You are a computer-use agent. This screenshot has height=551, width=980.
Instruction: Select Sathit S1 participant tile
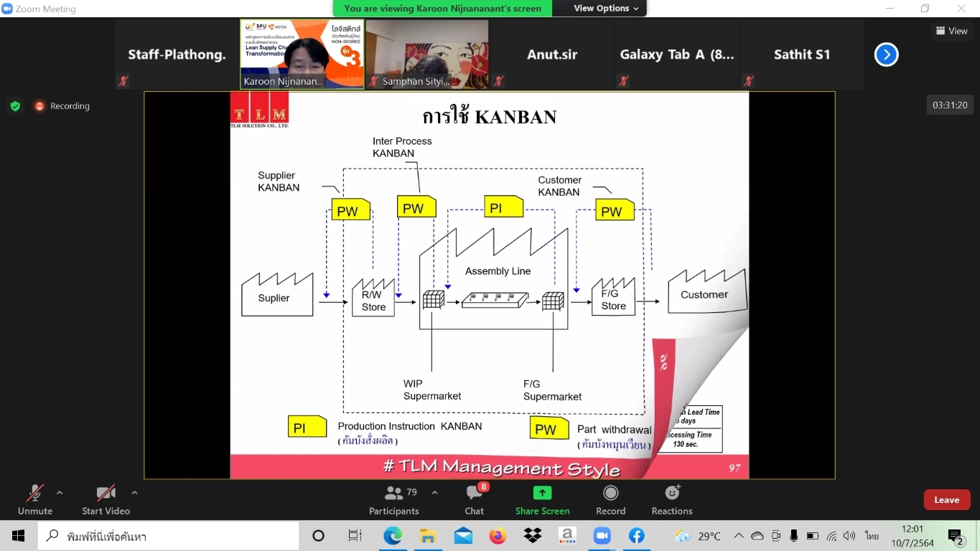[x=802, y=55]
